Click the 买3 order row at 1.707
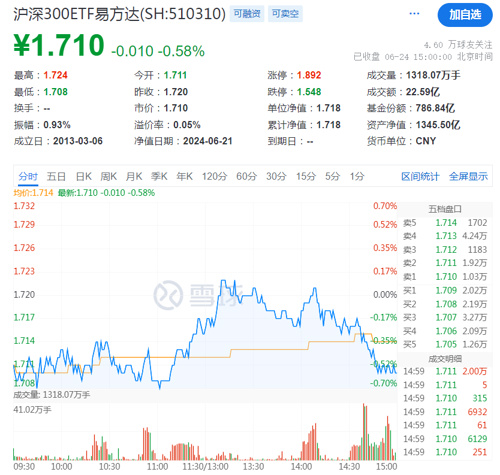This screenshot has height=475, width=500. 445,317
